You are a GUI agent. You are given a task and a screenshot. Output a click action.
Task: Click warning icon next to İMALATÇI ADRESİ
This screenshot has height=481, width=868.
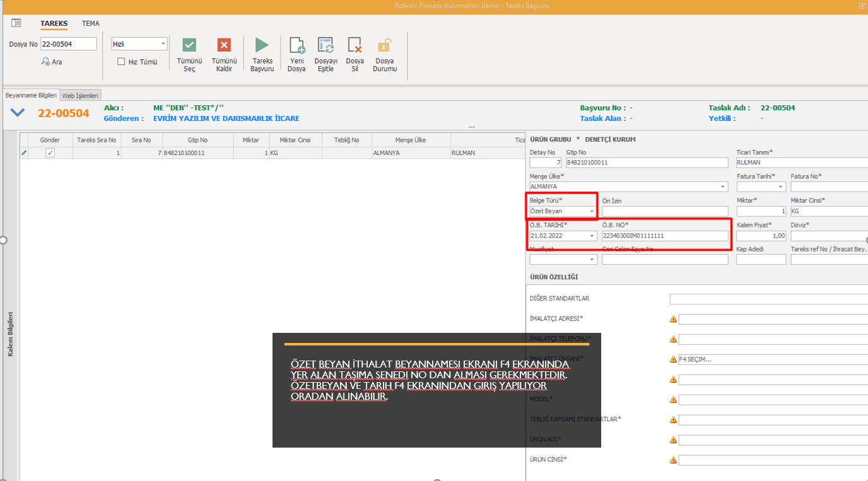673,319
